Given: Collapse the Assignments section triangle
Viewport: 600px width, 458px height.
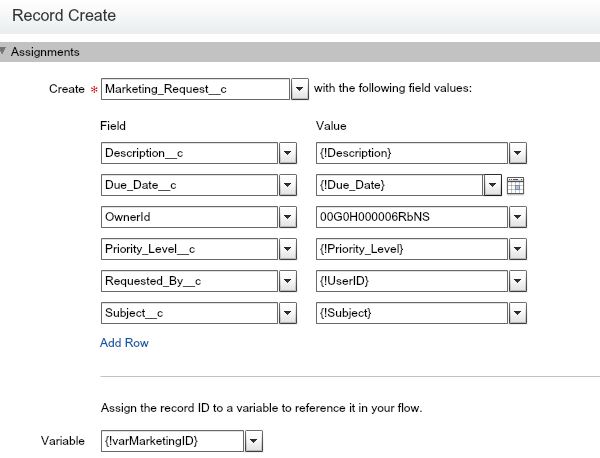Looking at the screenshot, I should click(5, 51).
